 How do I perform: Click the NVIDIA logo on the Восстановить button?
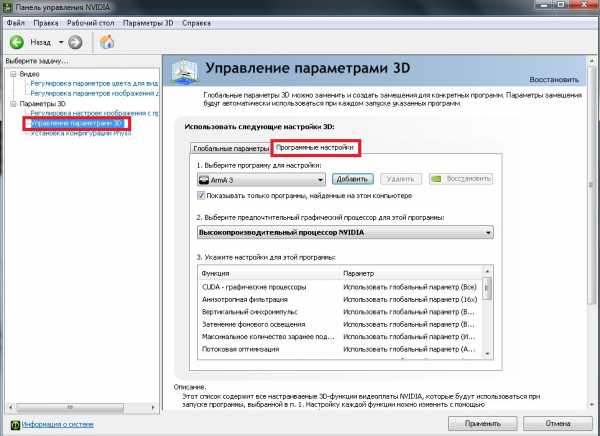click(437, 179)
